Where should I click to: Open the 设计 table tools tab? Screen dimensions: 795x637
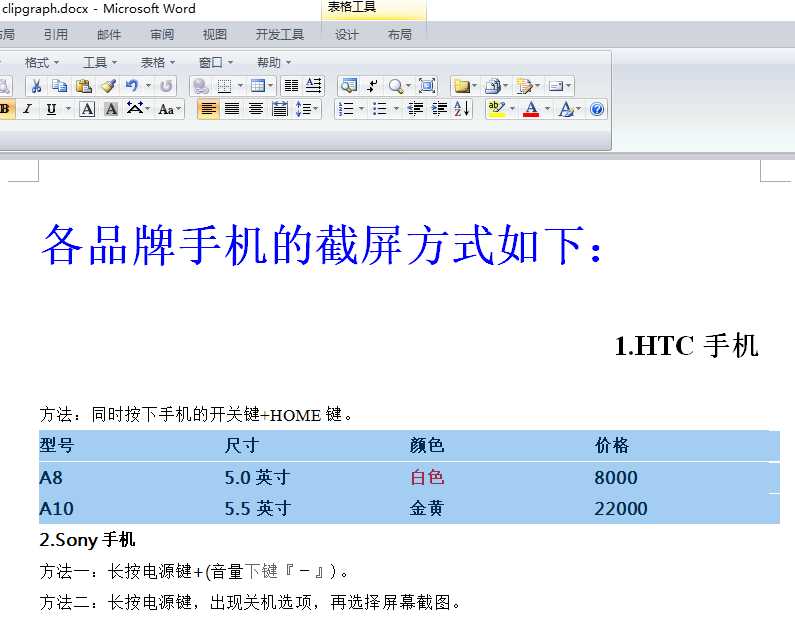(x=346, y=34)
